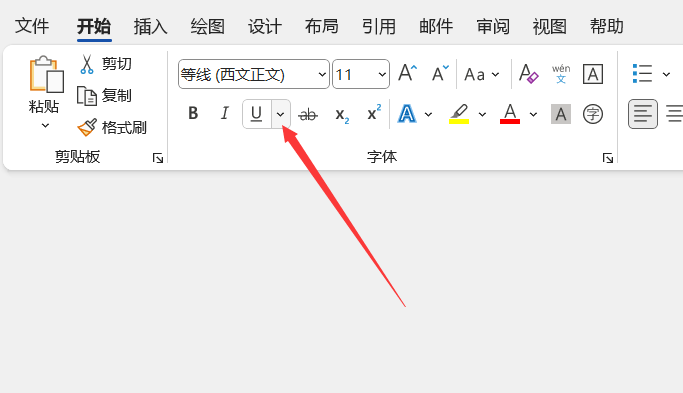The height and width of the screenshot is (393, 683).
Task: Expand the Underline style dropdown arrow
Action: click(281, 114)
